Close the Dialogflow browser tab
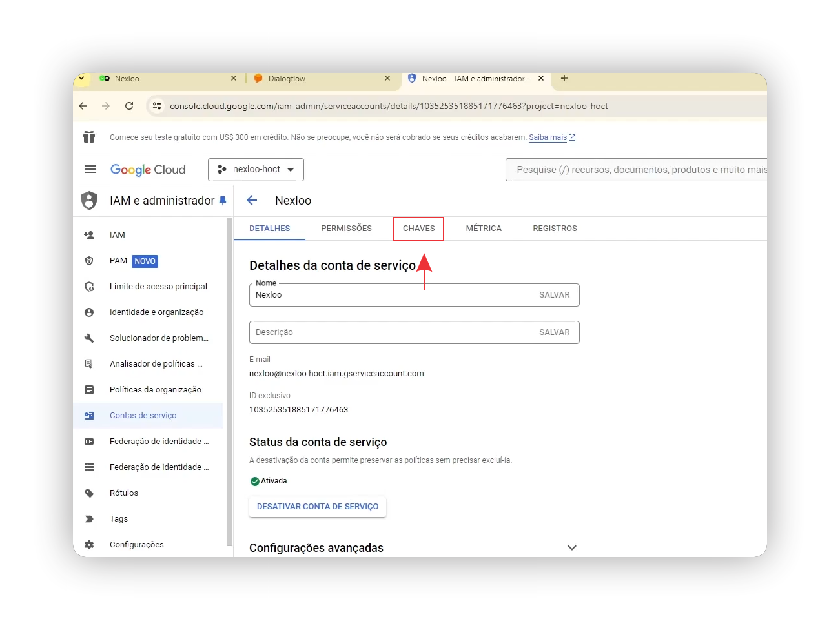The height and width of the screenshot is (630, 840). [x=387, y=78]
